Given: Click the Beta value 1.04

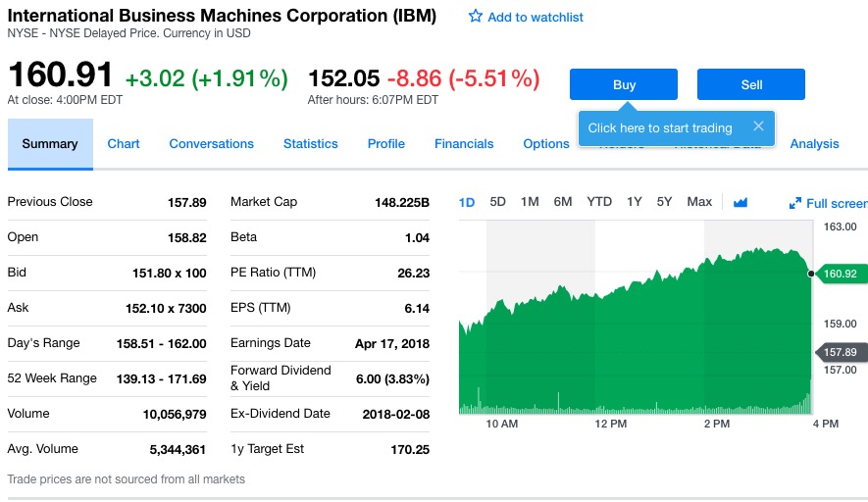Looking at the screenshot, I should (x=417, y=238).
